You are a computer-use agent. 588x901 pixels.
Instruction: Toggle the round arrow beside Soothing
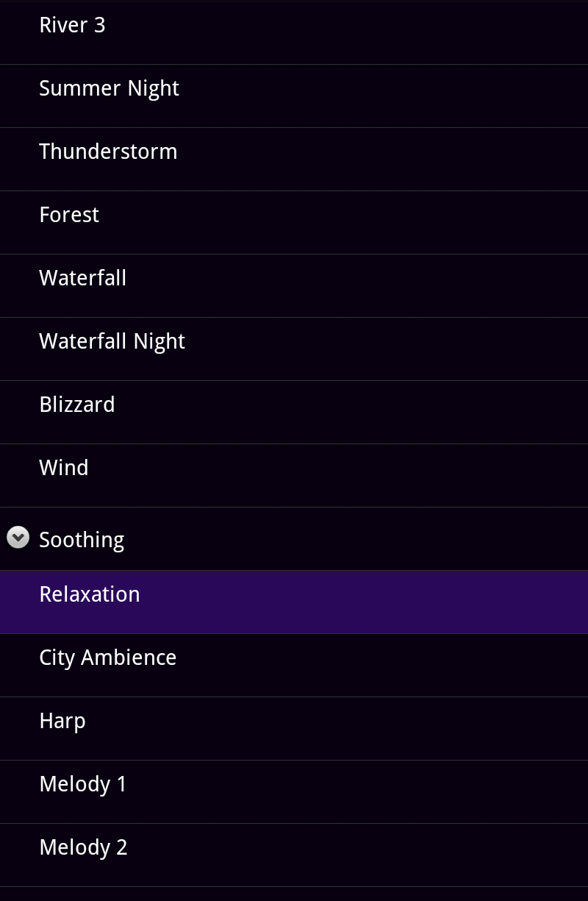click(18, 538)
